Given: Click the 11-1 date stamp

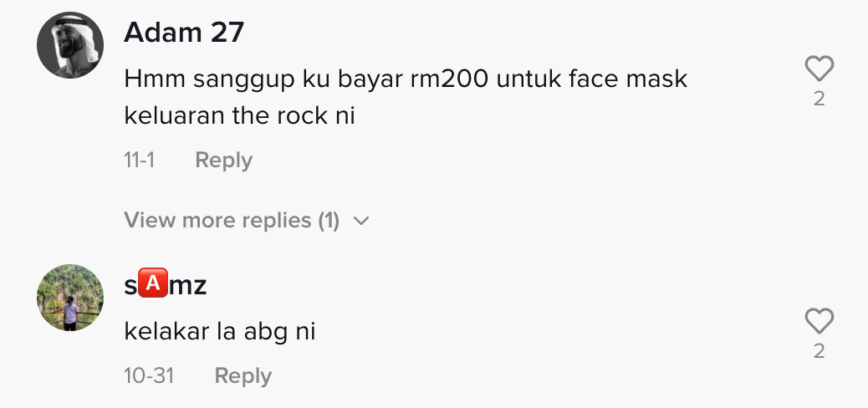Looking at the screenshot, I should [139, 160].
